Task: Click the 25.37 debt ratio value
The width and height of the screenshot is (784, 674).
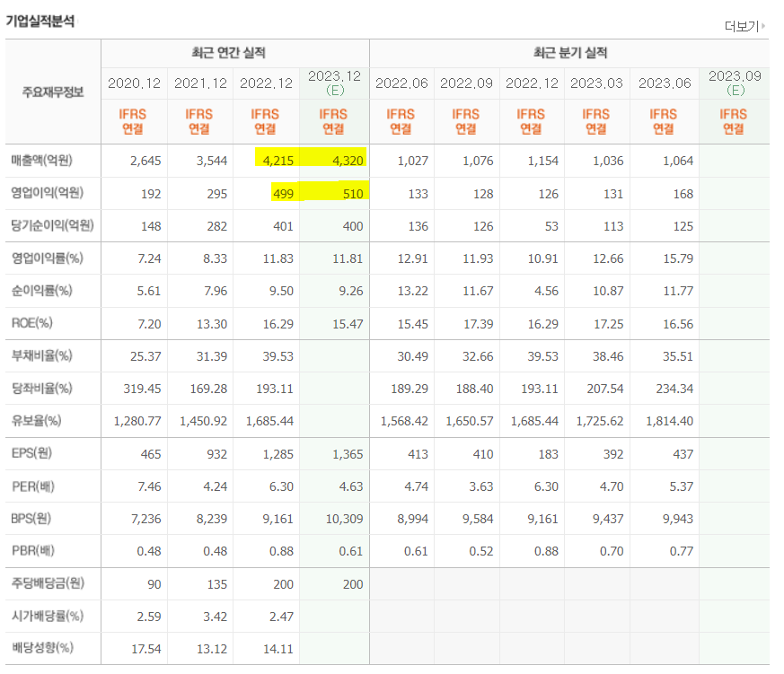Action: tap(145, 356)
